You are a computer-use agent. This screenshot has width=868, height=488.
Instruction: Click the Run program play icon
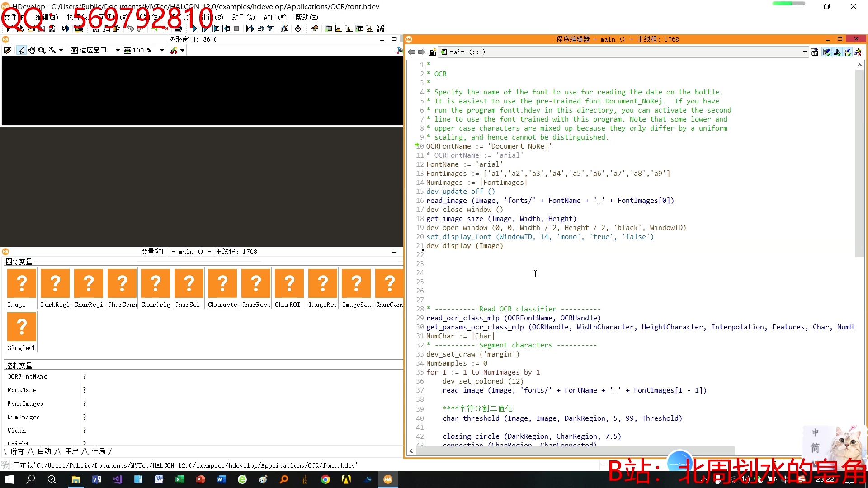coord(194,28)
